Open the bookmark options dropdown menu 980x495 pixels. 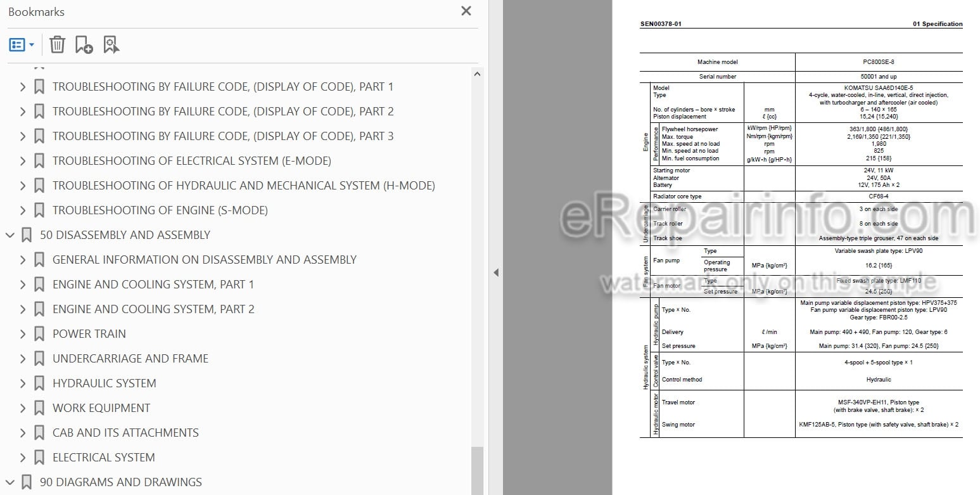22,45
